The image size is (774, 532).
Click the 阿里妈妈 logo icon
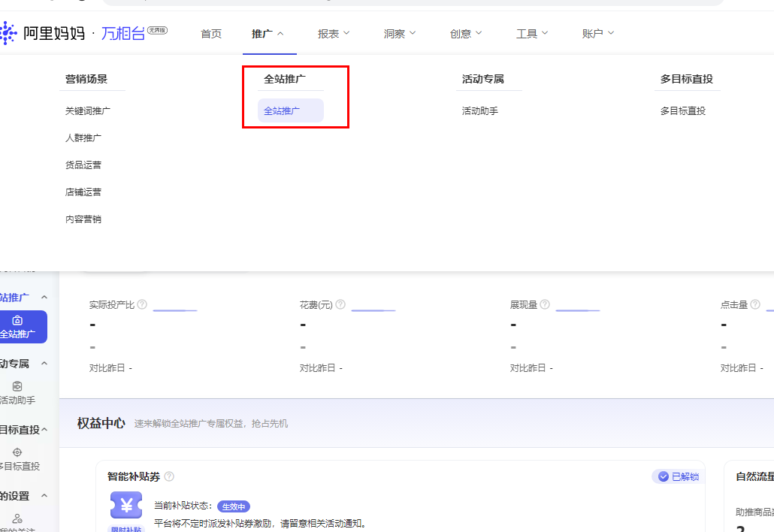8,33
